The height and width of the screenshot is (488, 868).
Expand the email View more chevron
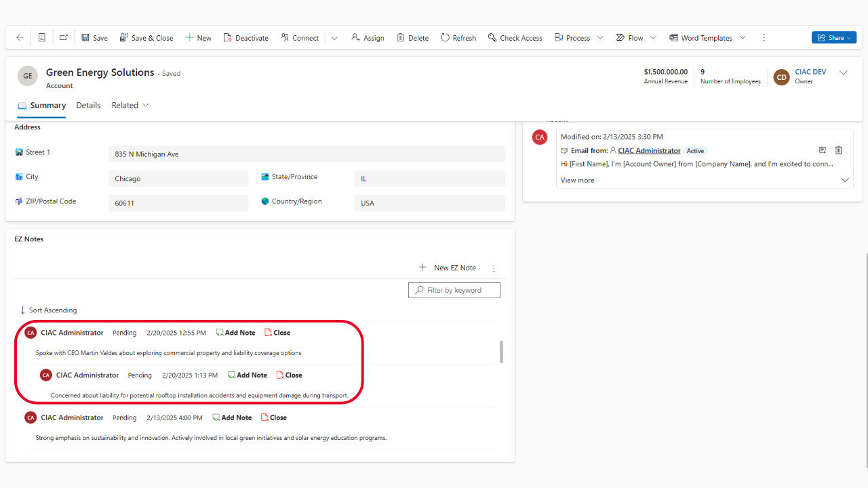(845, 180)
